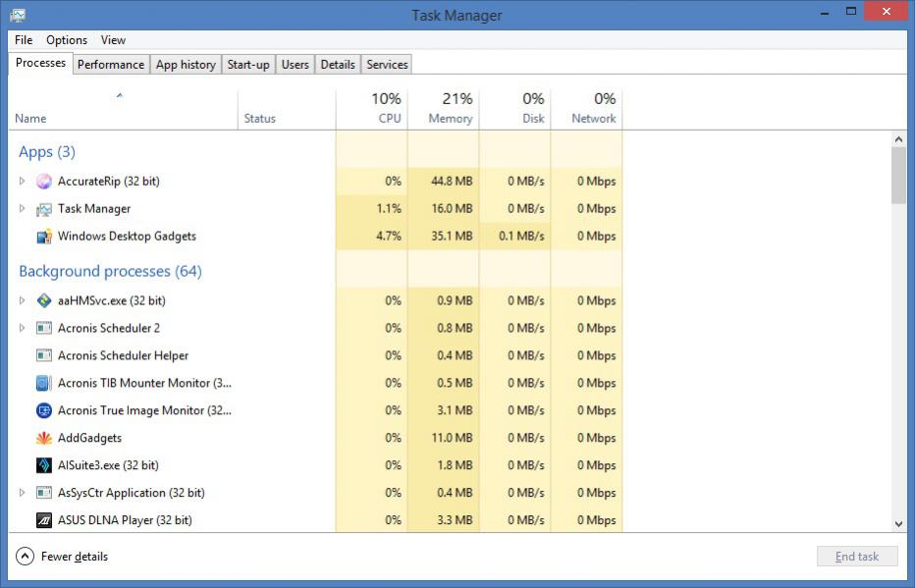Screen dimensions: 915x588
Task: Click the AISuite3.exe process icon
Action: [43, 466]
